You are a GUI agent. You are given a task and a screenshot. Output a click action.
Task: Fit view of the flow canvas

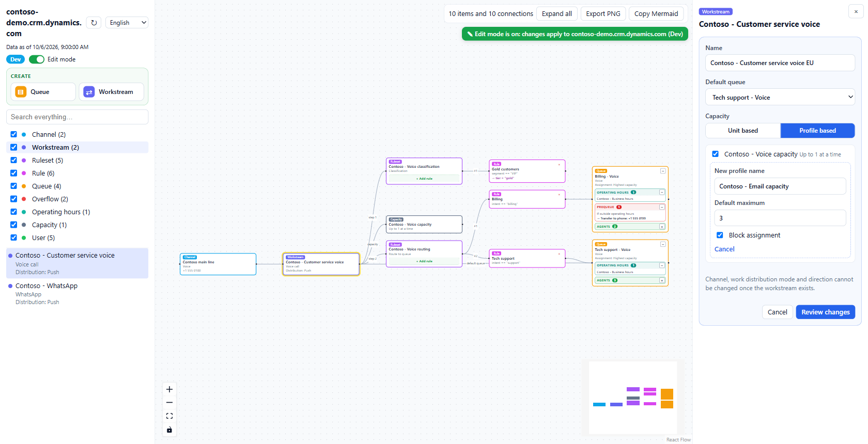tap(169, 416)
